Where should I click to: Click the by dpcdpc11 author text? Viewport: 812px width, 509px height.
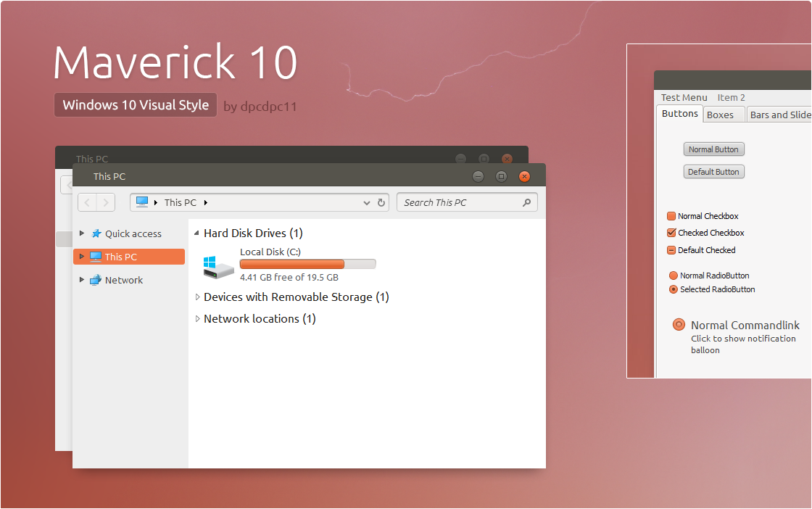pyautogui.click(x=260, y=107)
